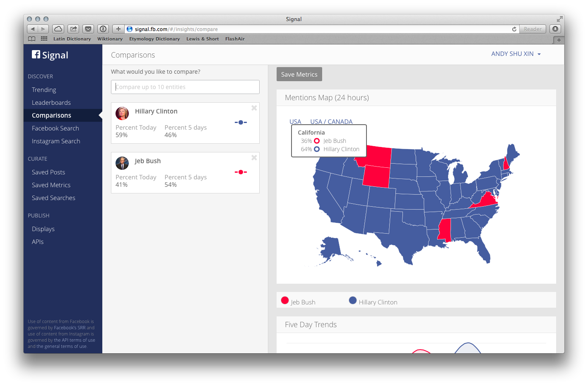The width and height of the screenshot is (588, 386).
Task: Open Instagram Search in the sidebar
Action: click(x=56, y=141)
